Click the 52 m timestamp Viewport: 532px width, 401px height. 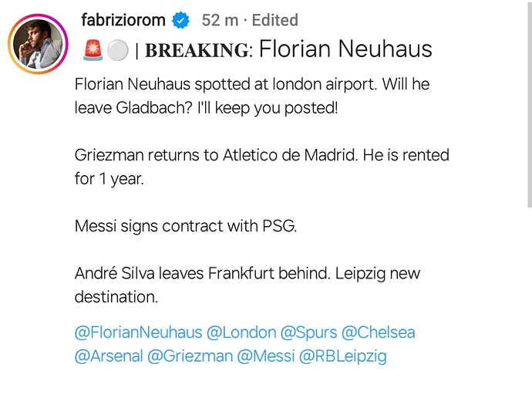220,20
